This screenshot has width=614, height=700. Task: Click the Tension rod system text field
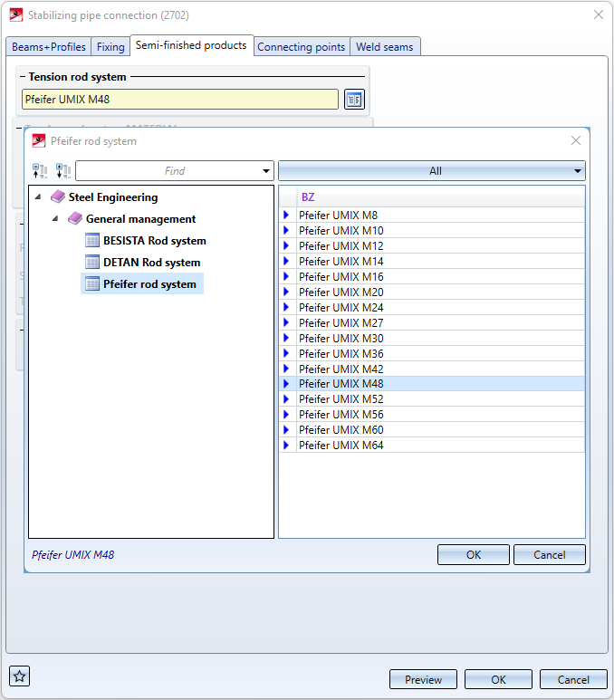180,99
